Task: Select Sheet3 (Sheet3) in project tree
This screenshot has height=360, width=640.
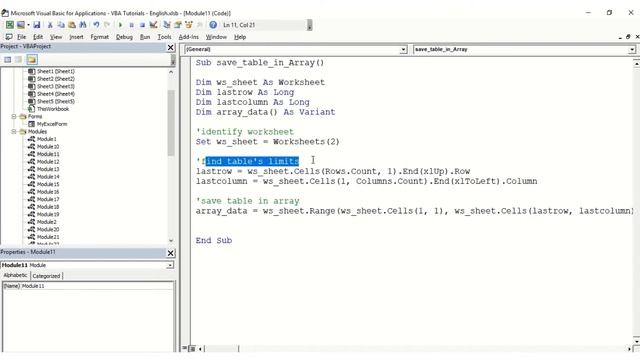Action: 56,86
